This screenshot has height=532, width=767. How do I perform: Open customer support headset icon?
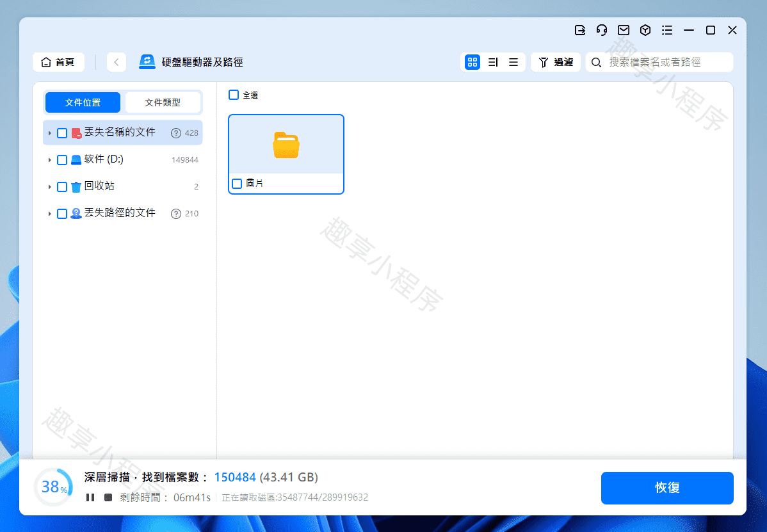(602, 30)
